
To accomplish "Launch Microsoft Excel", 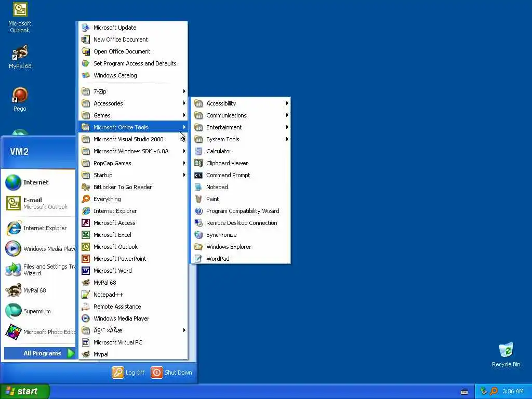I will (x=133, y=235).
